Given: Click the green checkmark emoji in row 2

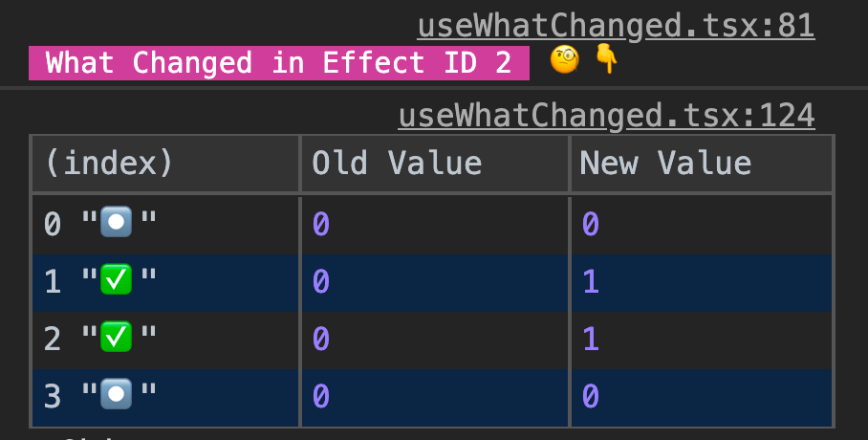Looking at the screenshot, I should coord(117,337).
